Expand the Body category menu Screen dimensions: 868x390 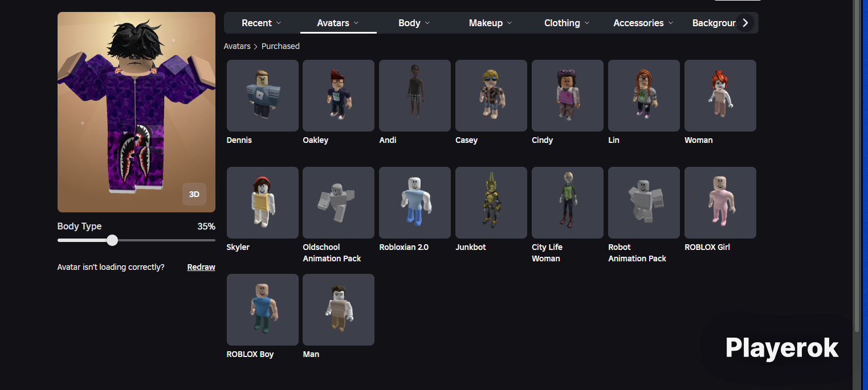pyautogui.click(x=414, y=23)
